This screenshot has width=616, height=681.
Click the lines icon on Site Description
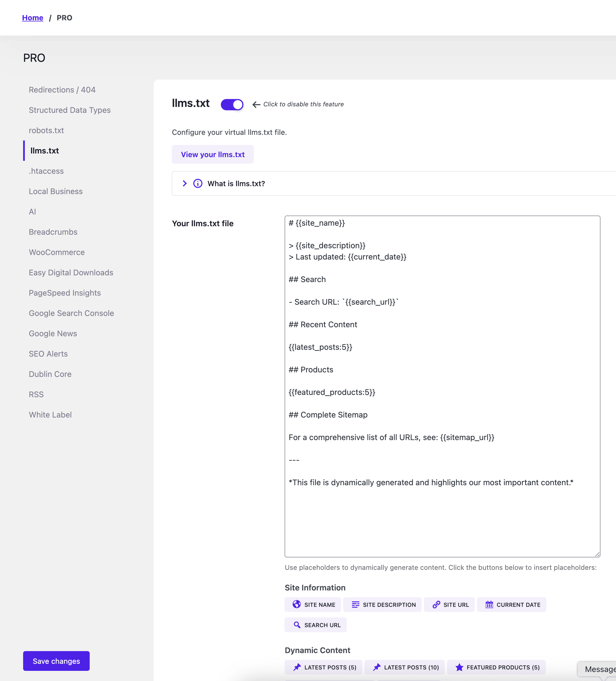tap(355, 604)
